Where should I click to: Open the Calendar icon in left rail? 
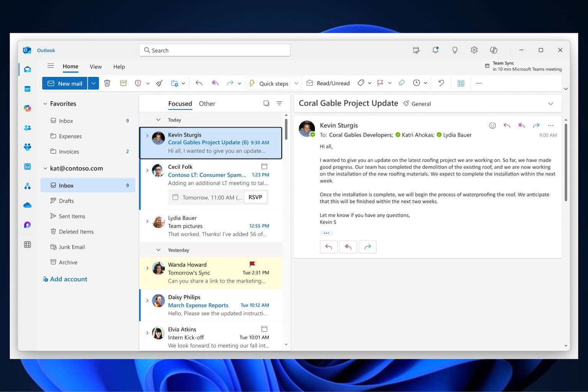pyautogui.click(x=27, y=89)
